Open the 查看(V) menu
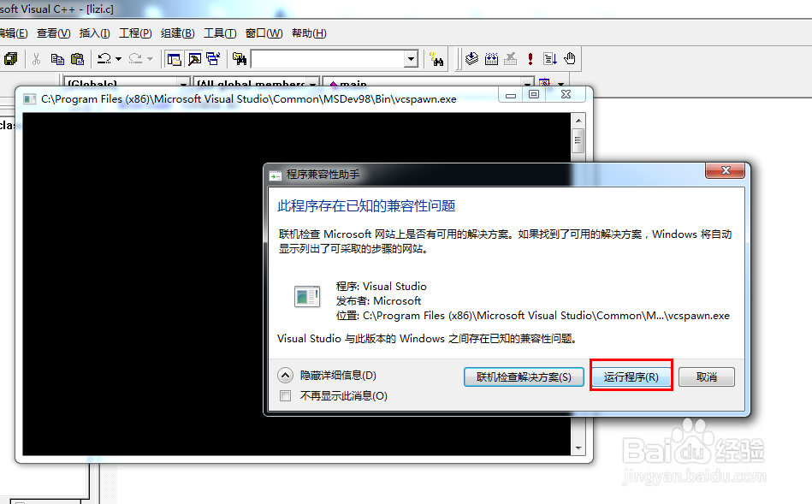Viewport: 812px width, 504px height. (53, 33)
